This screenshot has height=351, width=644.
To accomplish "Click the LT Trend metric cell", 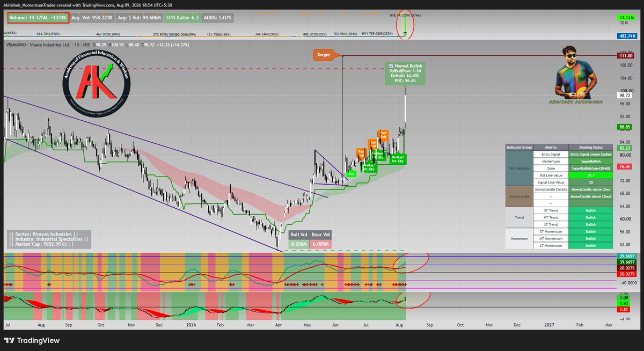I will (x=551, y=224).
